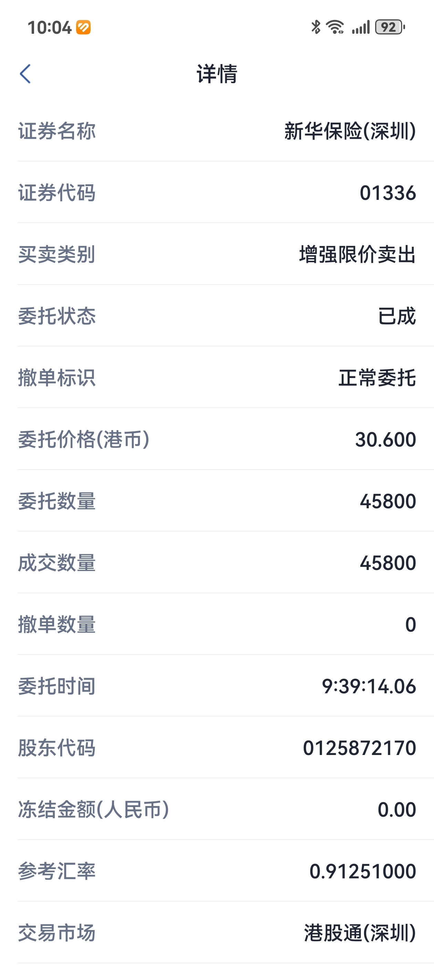
Task: Select the 股东代码 value 0125872170
Action: pyautogui.click(x=359, y=747)
